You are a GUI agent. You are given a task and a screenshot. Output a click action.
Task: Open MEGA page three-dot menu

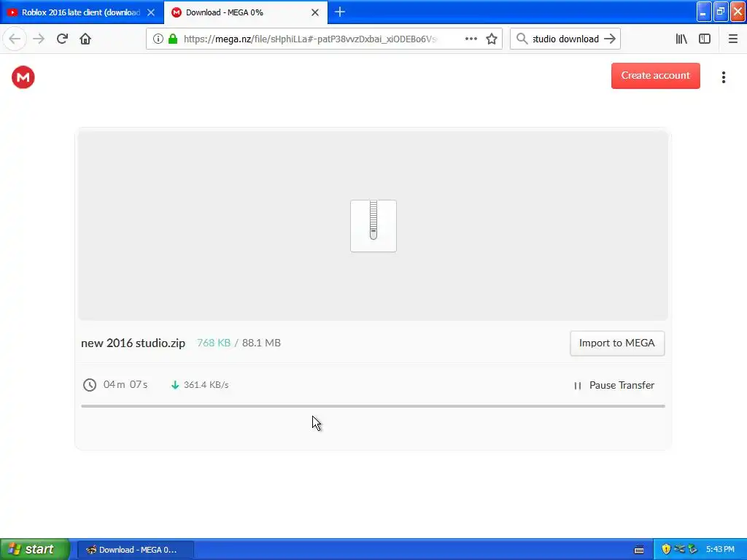[x=723, y=77]
